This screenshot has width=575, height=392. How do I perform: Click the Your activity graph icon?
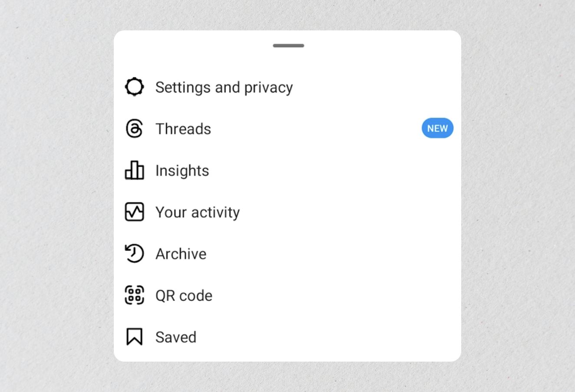point(134,212)
